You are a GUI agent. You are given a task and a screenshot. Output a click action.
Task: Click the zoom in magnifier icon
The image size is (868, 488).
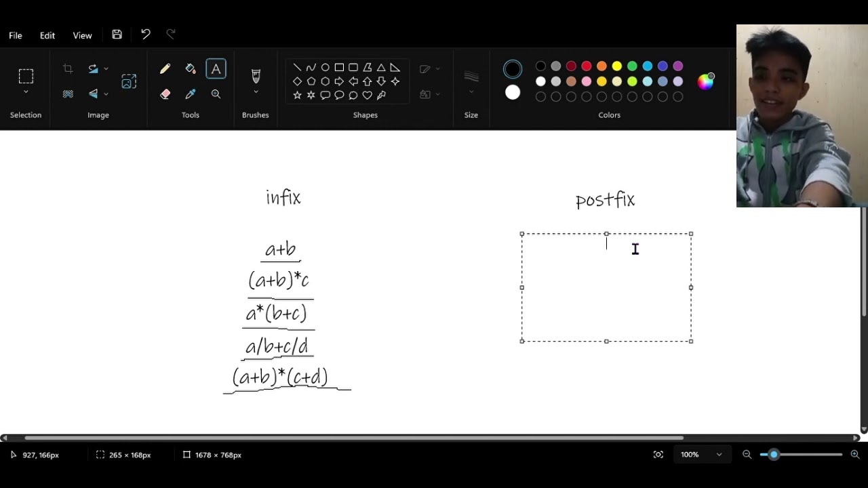click(x=855, y=455)
